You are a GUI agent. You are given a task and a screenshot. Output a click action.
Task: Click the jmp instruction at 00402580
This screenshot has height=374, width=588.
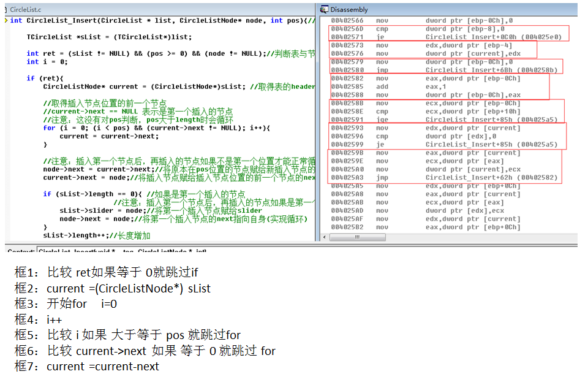pyautogui.click(x=444, y=70)
